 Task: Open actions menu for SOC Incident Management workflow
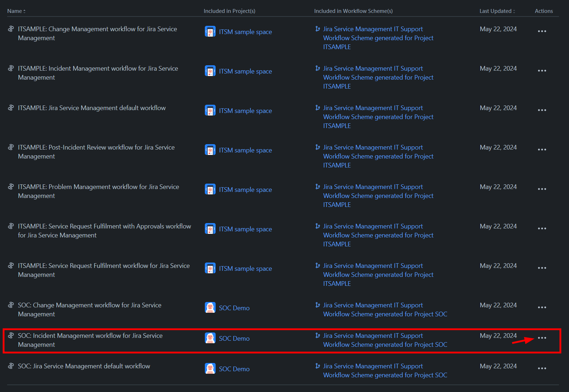pyautogui.click(x=542, y=338)
